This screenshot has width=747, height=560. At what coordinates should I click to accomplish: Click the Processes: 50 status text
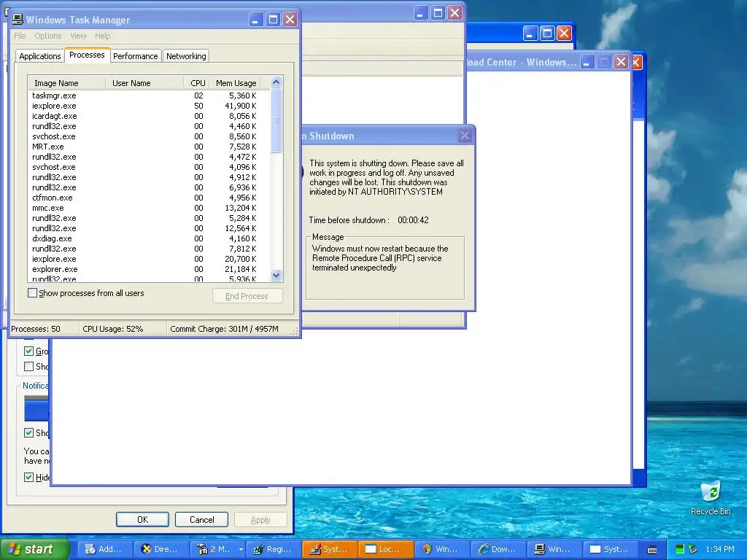tap(36, 329)
